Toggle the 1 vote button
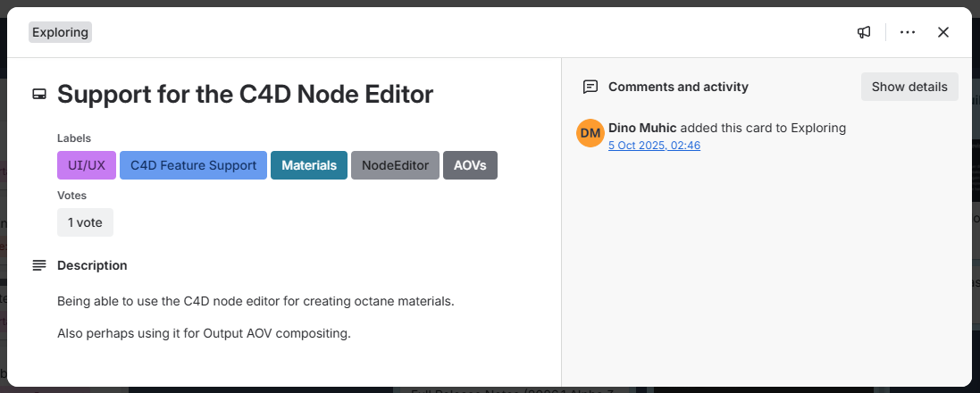 85,222
